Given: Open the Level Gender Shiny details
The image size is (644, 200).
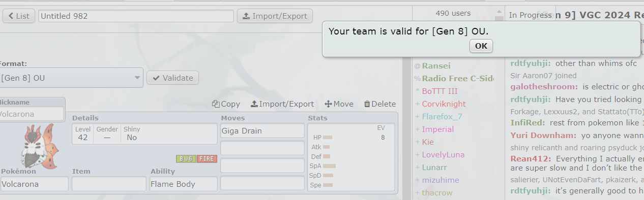Looking at the screenshot, I should click(144, 134).
